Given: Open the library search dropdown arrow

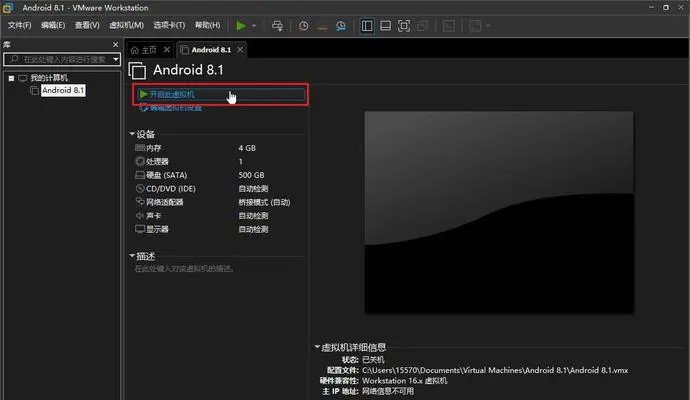Looking at the screenshot, I should pyautogui.click(x=116, y=59).
